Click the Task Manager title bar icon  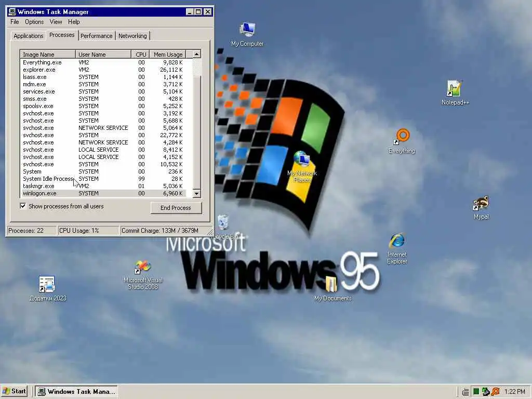pos(12,11)
